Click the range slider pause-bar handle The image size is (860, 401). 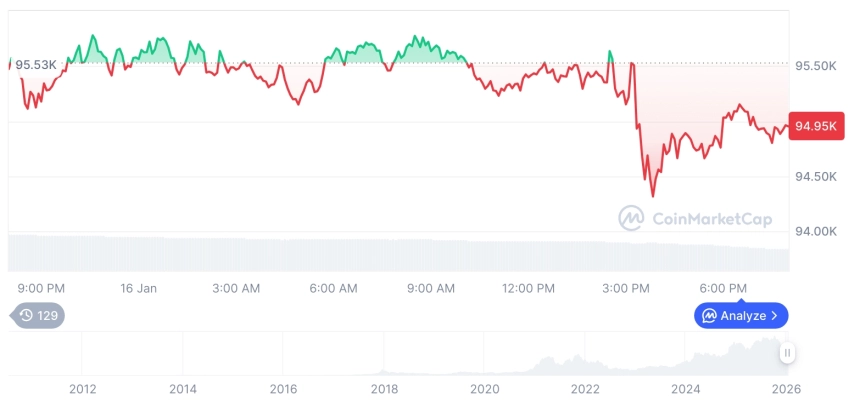[x=788, y=352]
